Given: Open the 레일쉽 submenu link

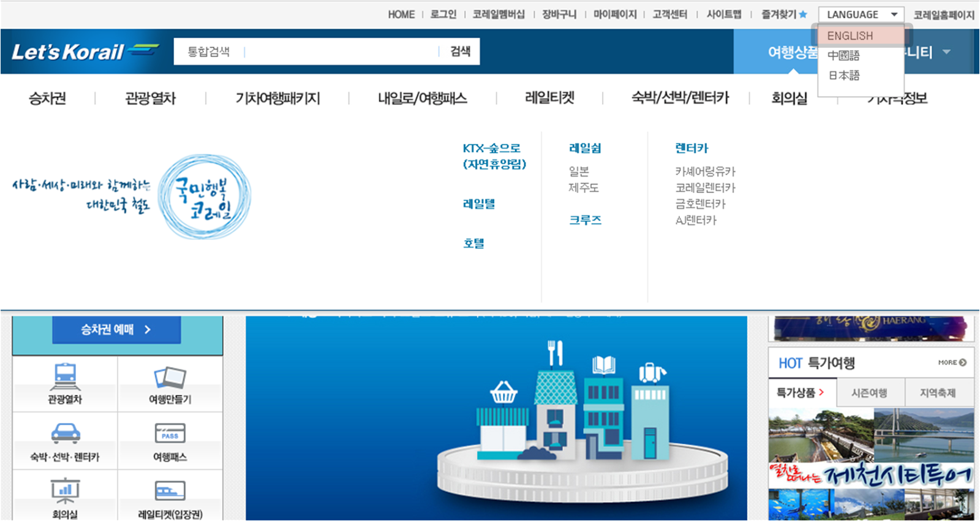Looking at the screenshot, I should click(585, 148).
